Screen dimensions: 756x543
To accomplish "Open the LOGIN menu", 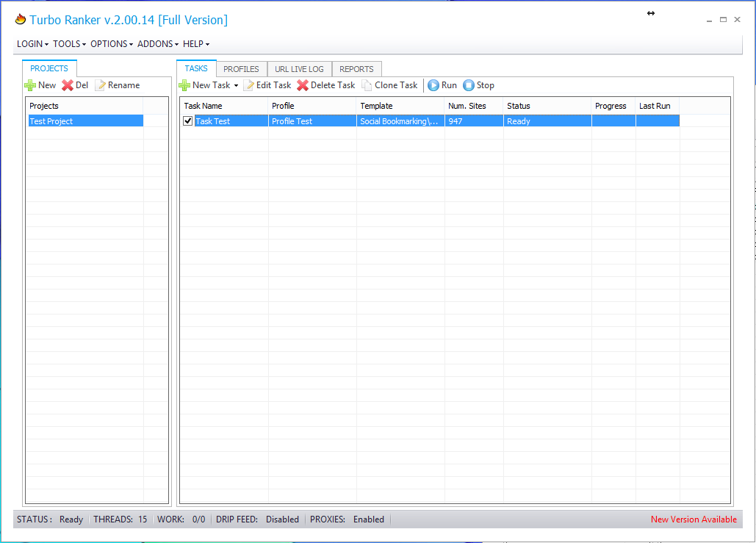I will (32, 44).
